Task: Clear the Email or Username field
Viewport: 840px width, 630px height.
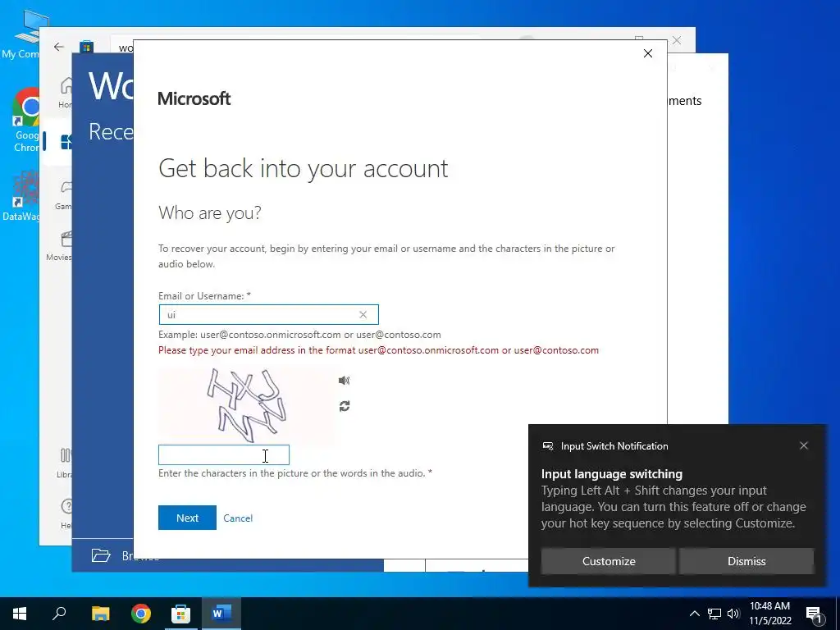Action: pos(363,314)
